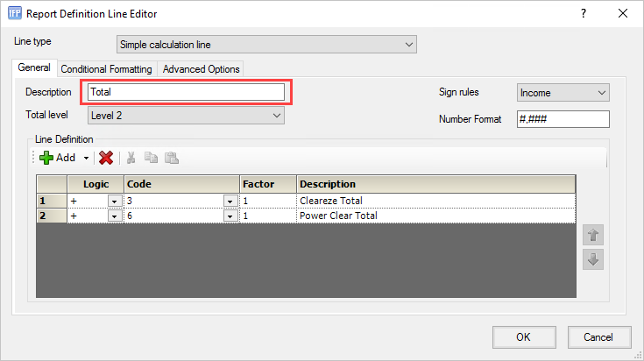Close the Report Definition Line Editor dialog
The image size is (644, 361).
(x=623, y=13)
